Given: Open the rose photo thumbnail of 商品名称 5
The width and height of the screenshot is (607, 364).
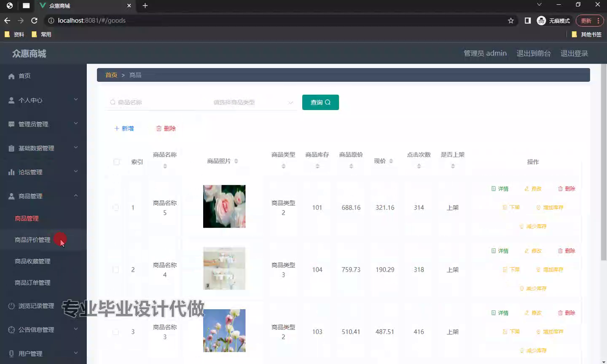Looking at the screenshot, I should pyautogui.click(x=224, y=206).
